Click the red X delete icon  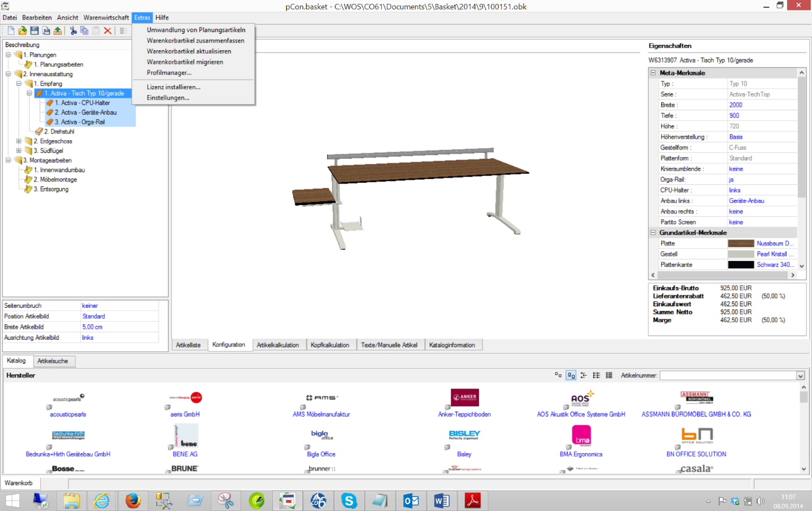coord(108,31)
